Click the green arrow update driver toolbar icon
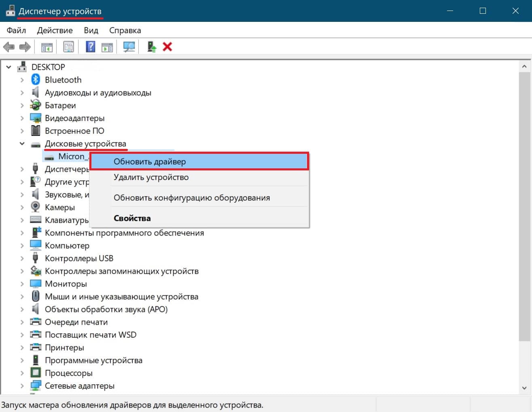 pyautogui.click(x=152, y=47)
